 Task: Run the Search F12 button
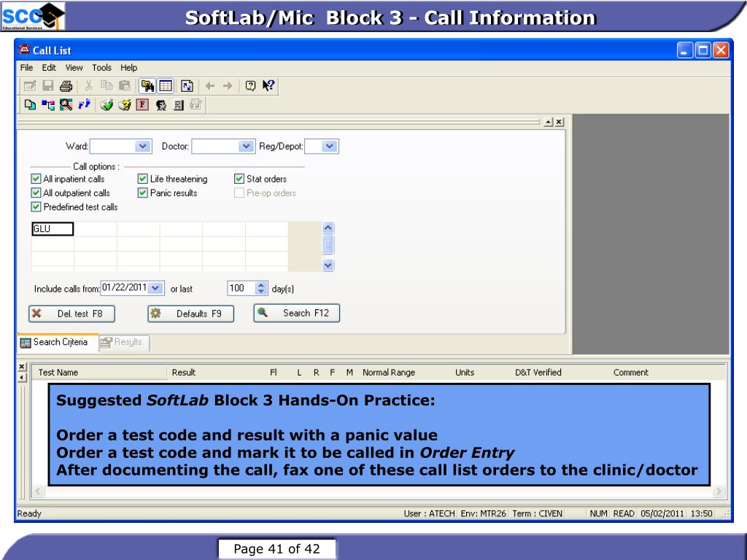click(x=297, y=314)
